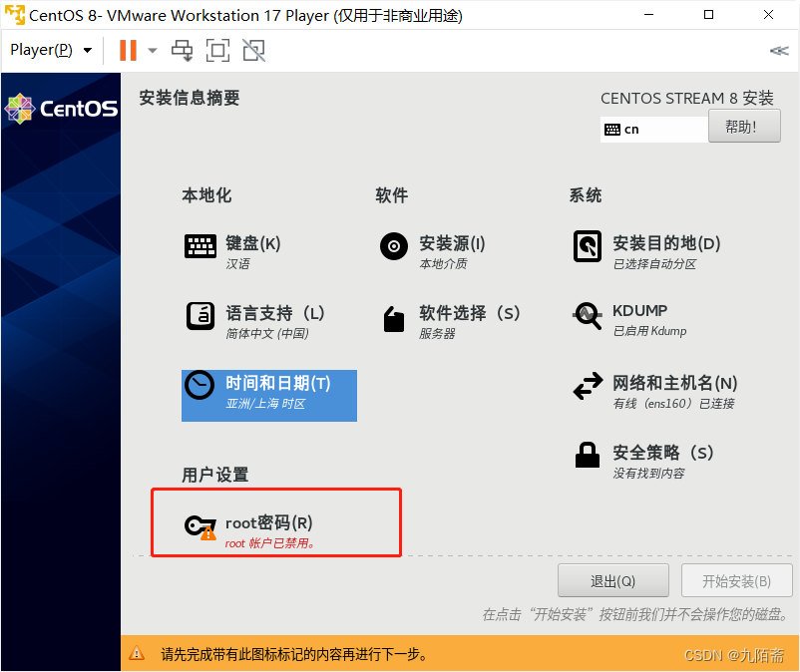The width and height of the screenshot is (800, 672).
Task: Click the key icon for root密码
Action: pos(200,526)
